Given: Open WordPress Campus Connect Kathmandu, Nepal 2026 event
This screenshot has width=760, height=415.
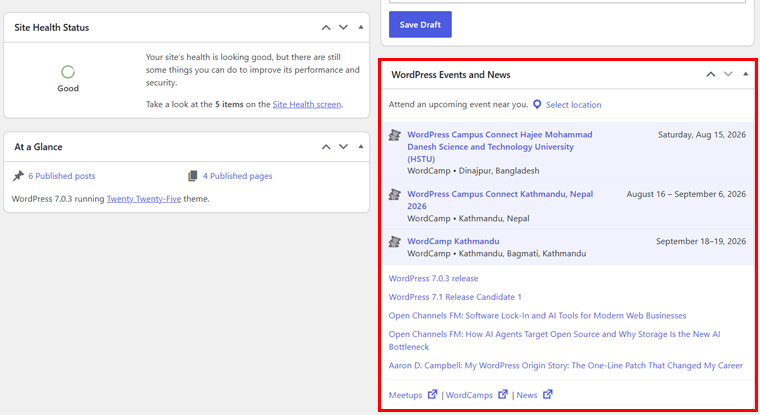Looking at the screenshot, I should click(500, 200).
